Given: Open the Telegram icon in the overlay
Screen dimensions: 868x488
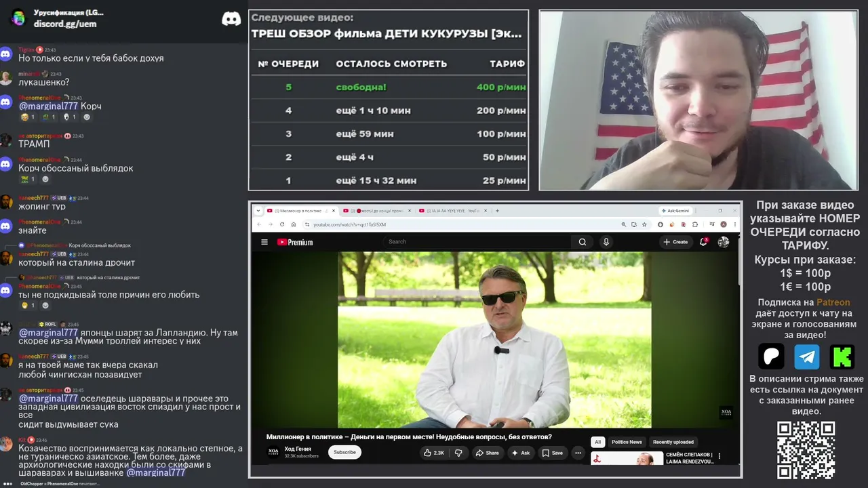Looking at the screenshot, I should pos(807,356).
